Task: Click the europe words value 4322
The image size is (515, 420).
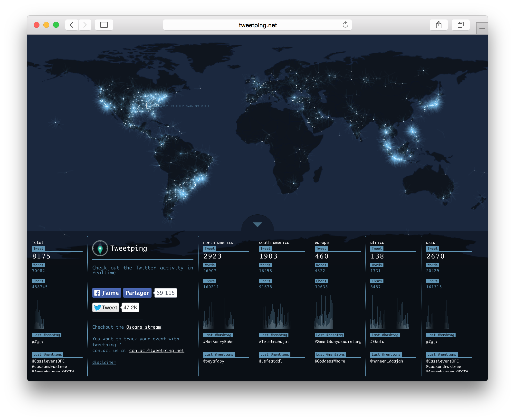Action: click(320, 271)
